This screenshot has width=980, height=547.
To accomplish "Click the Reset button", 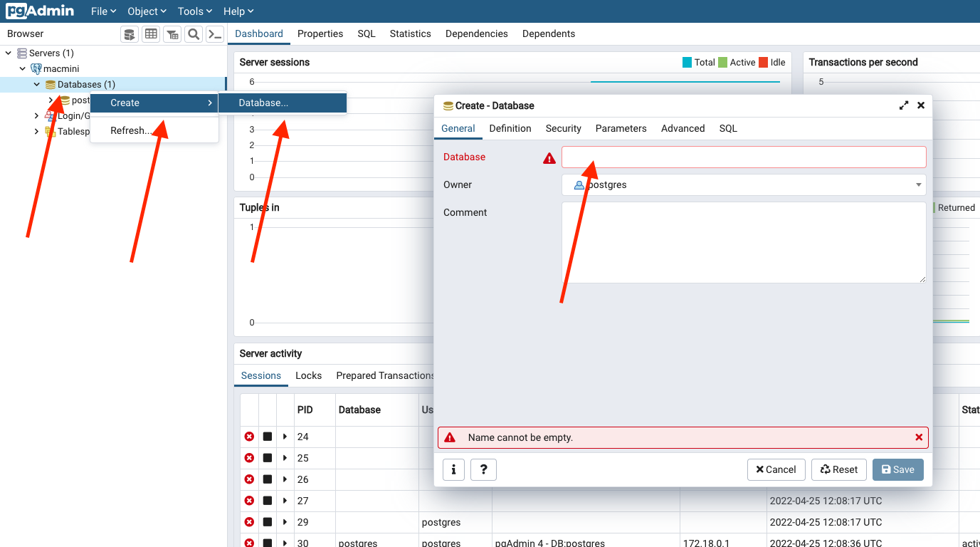I will point(839,469).
